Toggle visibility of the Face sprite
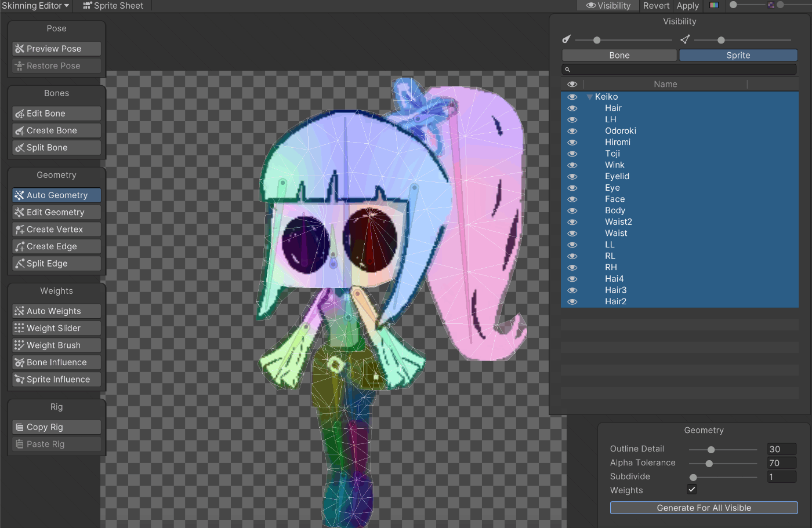812x528 pixels. (x=572, y=199)
